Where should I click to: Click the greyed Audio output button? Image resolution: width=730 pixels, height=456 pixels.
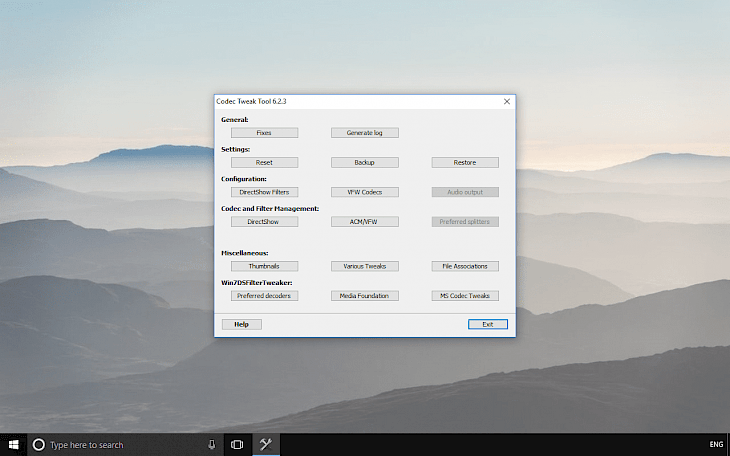click(x=465, y=192)
